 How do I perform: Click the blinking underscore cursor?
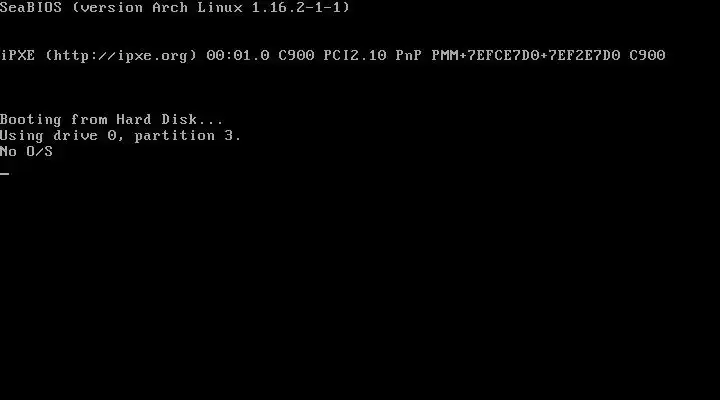click(x=5, y=174)
